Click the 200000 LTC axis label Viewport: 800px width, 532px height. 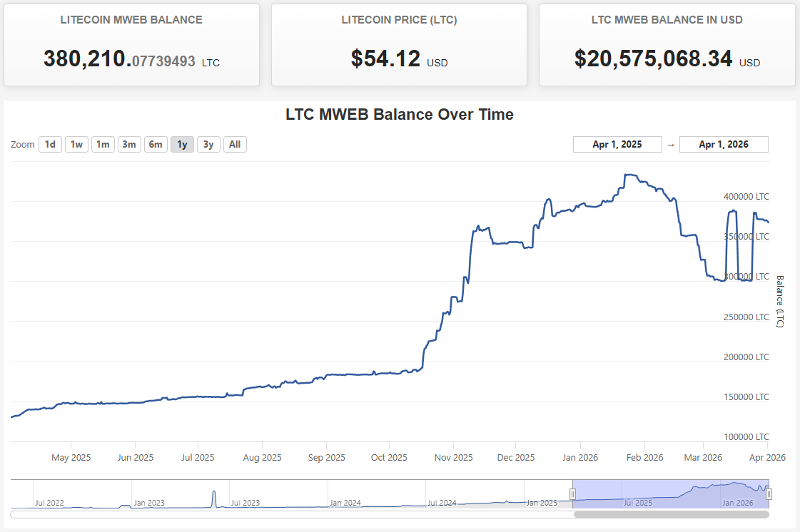[x=746, y=357]
